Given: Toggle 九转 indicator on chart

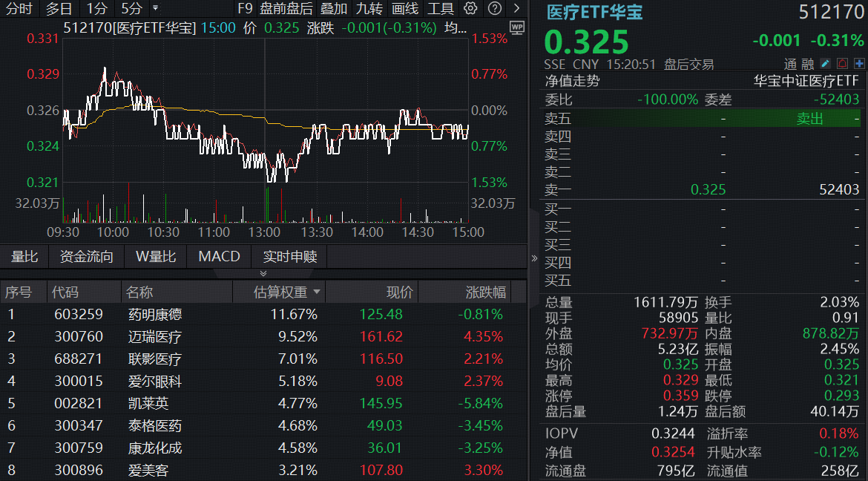Looking at the screenshot, I should 369,8.
